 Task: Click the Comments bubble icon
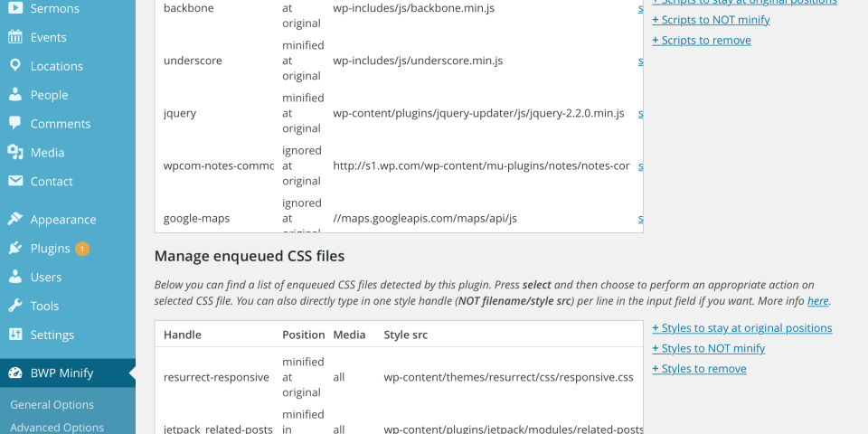click(15, 124)
